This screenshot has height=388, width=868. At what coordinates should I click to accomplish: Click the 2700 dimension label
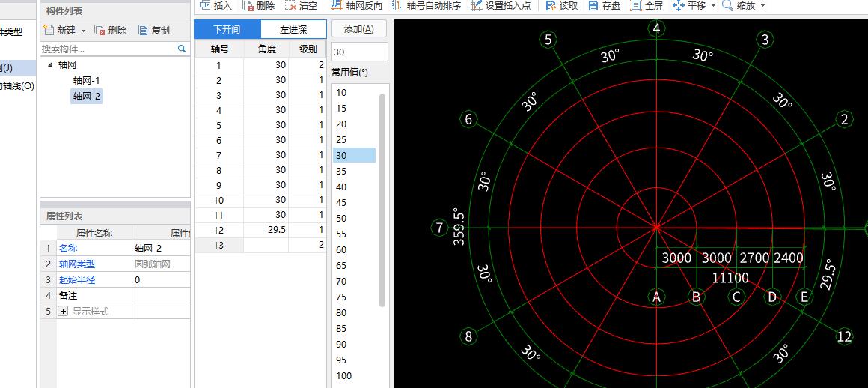[754, 258]
